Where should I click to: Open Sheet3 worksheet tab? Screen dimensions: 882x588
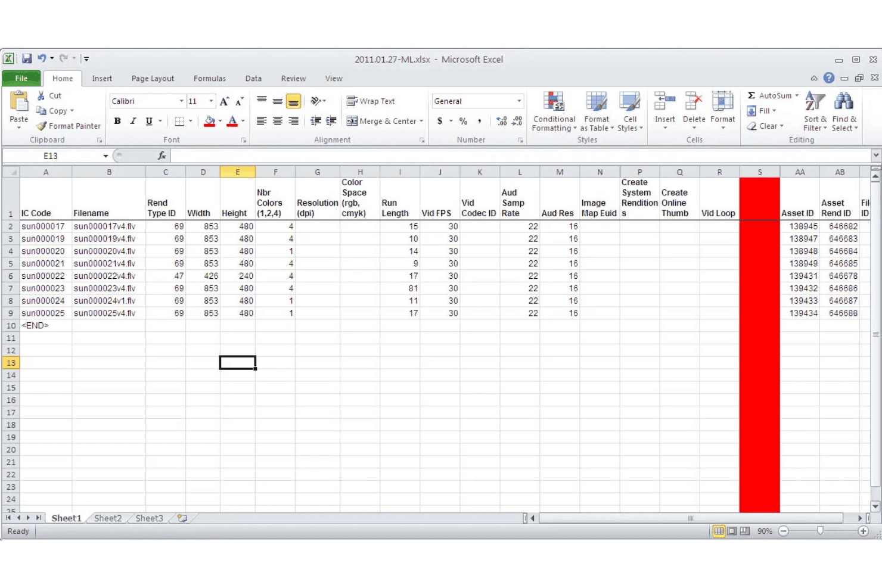[x=149, y=518]
